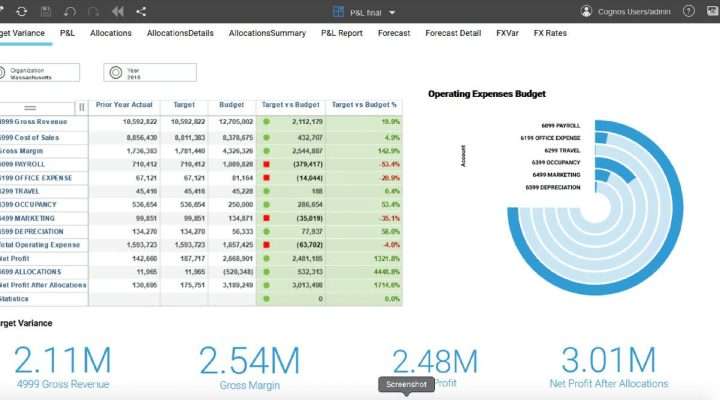The width and height of the screenshot is (720, 400).
Task: Click the save icon in toolbar
Action: (x=46, y=11)
